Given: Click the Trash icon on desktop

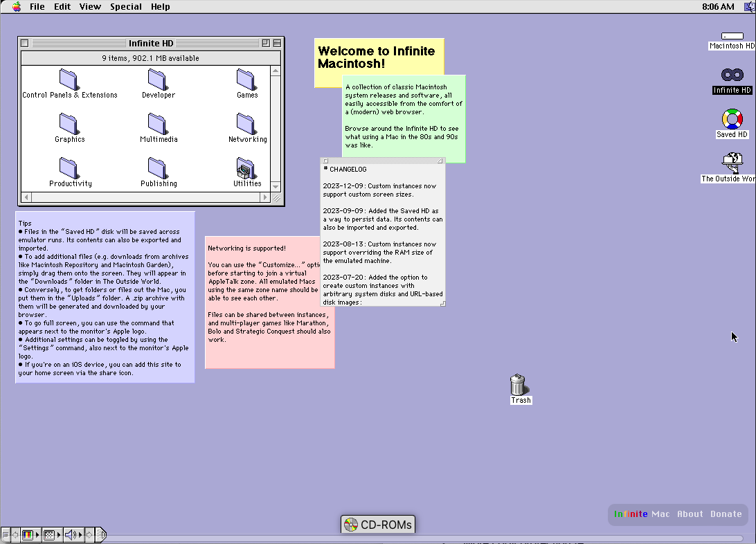Looking at the screenshot, I should click(518, 385).
